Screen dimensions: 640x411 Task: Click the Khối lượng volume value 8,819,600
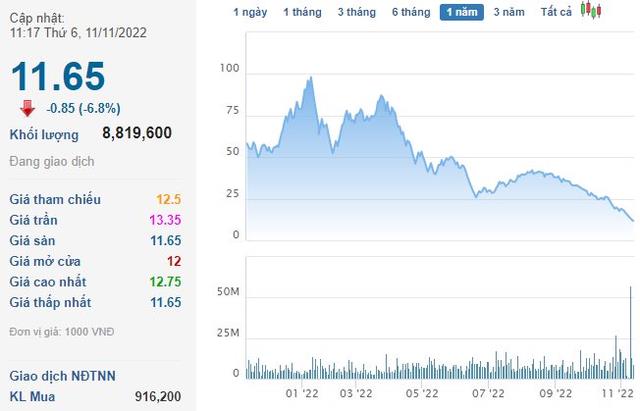coord(137,133)
